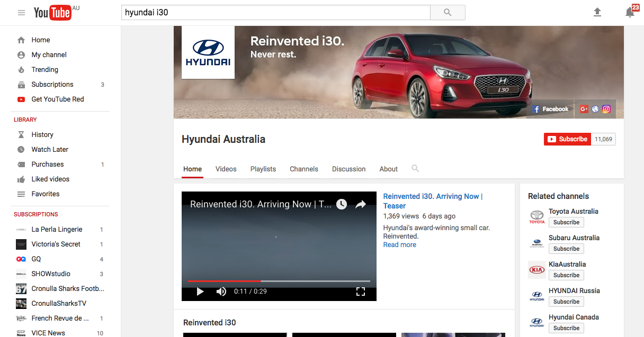
Task: Add video to Watch Later via clock icon
Action: pos(342,204)
